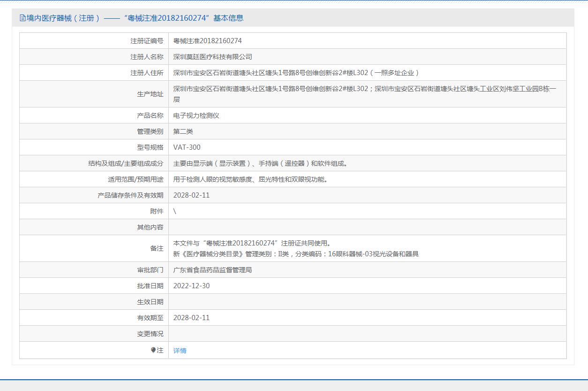
Task: Click the 结构及组成 composition description text
Action: click(x=260, y=163)
